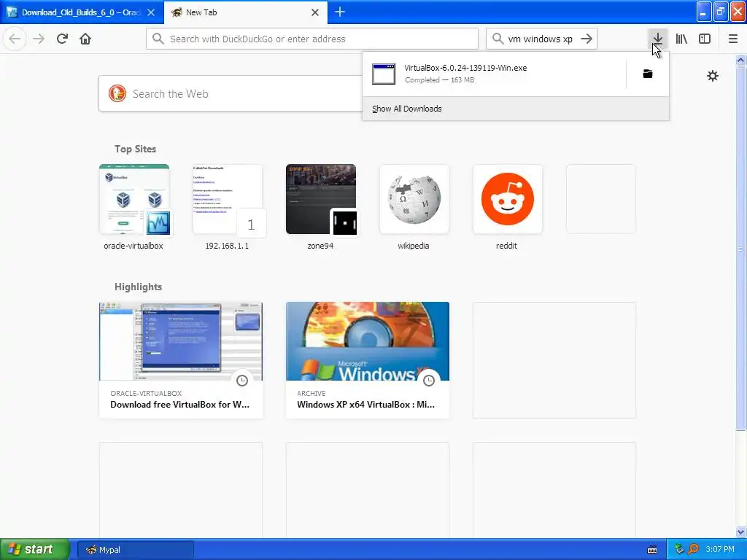Toggle the sidebar view icon
747x560 pixels.
tap(705, 39)
